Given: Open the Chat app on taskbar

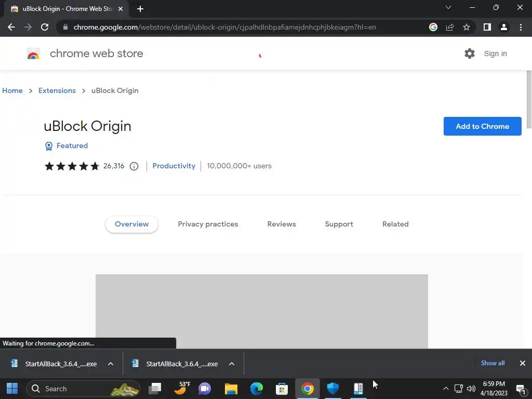Looking at the screenshot, I should tap(205, 389).
